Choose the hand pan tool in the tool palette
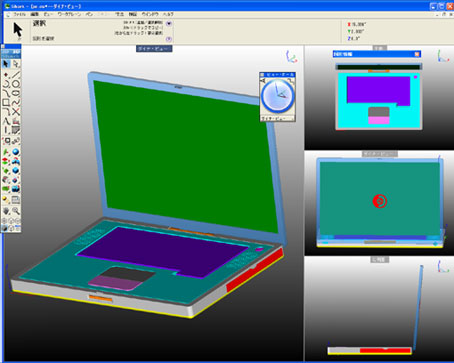Screen dimensions: 454x363 (6, 211)
